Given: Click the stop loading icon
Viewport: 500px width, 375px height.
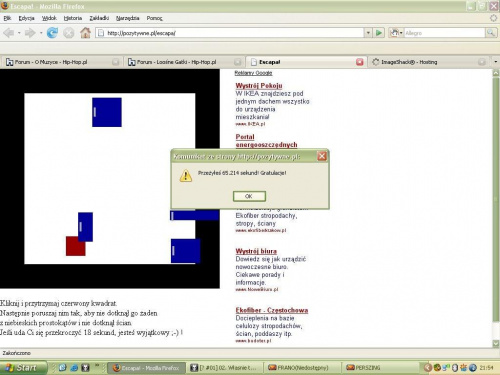Looking at the screenshot, I should (x=69, y=33).
